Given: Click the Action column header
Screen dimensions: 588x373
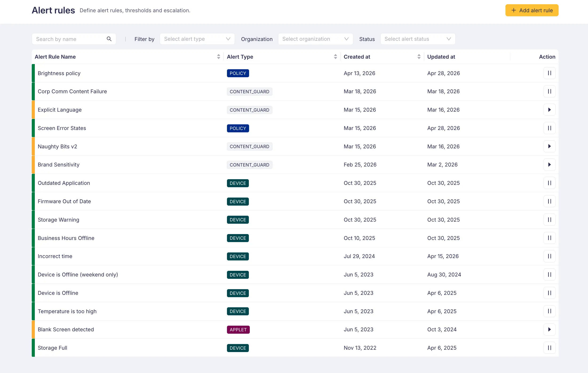Looking at the screenshot, I should 547,57.
